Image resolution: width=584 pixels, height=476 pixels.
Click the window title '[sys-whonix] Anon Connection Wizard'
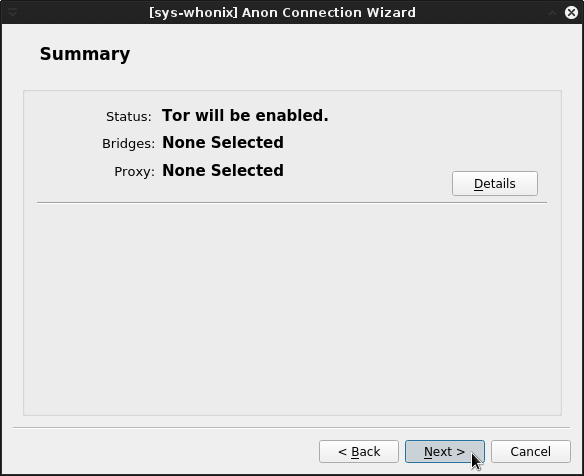click(x=282, y=13)
